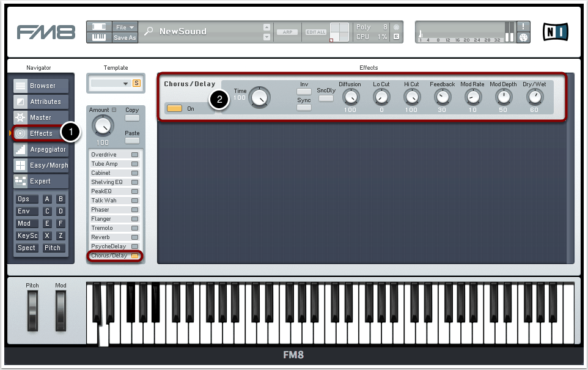The width and height of the screenshot is (588, 370).
Task: Enable the Phaser effect
Action: [x=134, y=210]
